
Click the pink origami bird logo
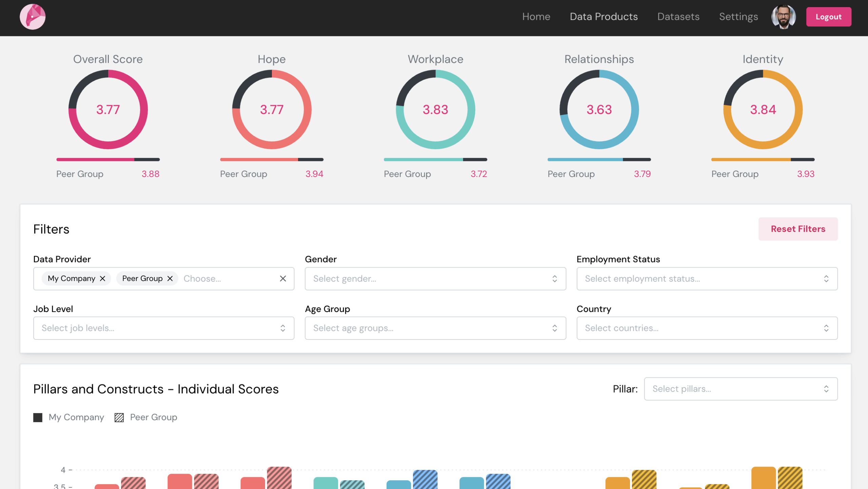(33, 17)
